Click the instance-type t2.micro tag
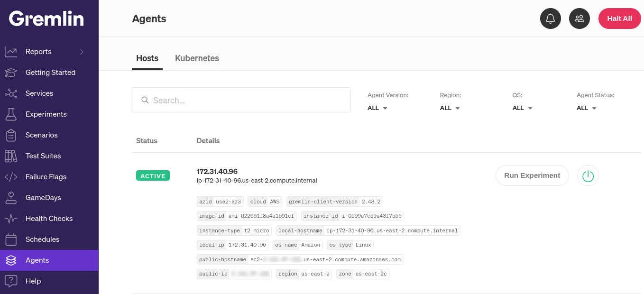The width and height of the screenshot is (644, 294). click(x=234, y=231)
